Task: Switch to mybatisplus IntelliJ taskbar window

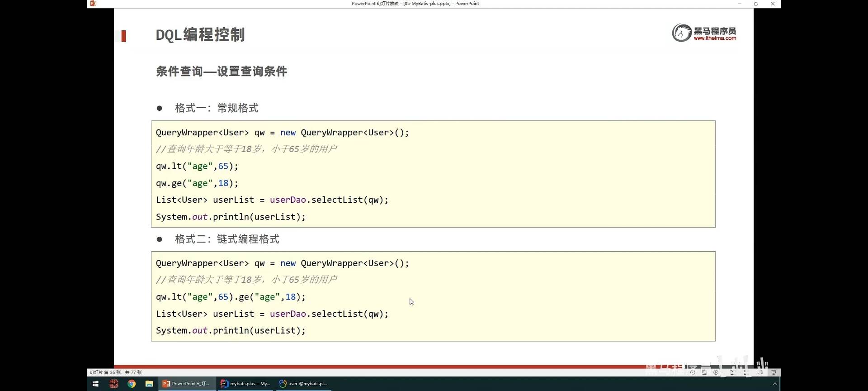Action: [245, 384]
